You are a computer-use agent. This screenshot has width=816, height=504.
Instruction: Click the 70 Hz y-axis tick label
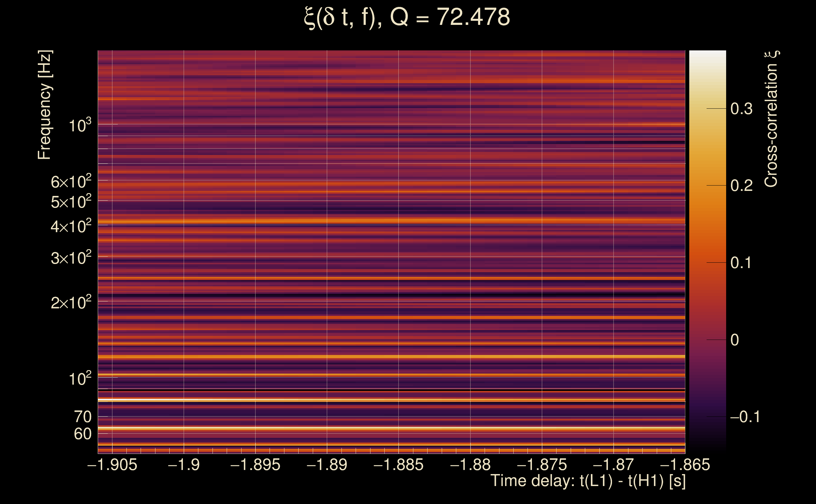click(82, 417)
